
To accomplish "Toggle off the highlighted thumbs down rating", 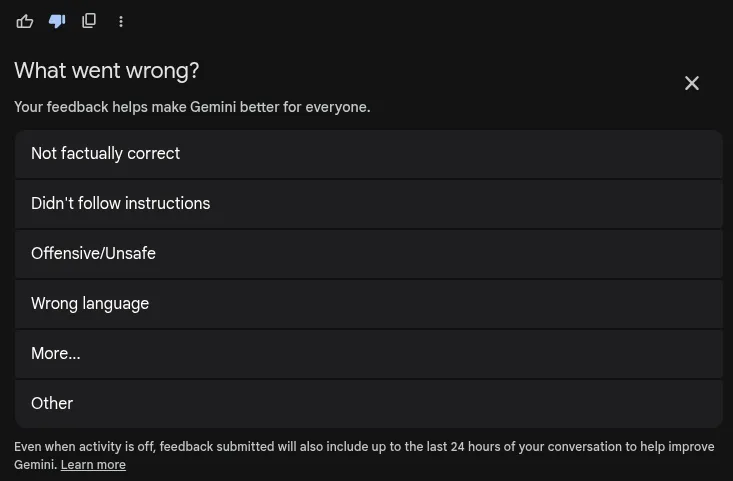I will pos(57,21).
